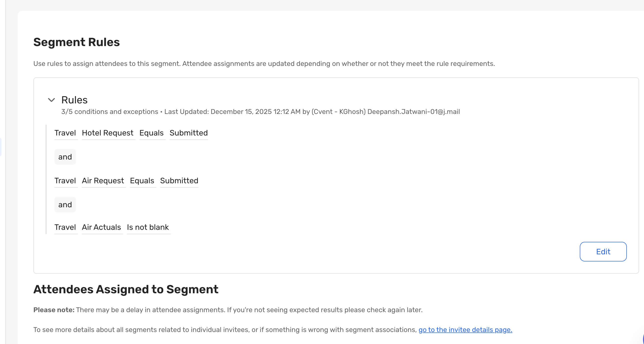Screen dimensions: 644x344
Task: Click the Rules heading
Action: [74, 100]
